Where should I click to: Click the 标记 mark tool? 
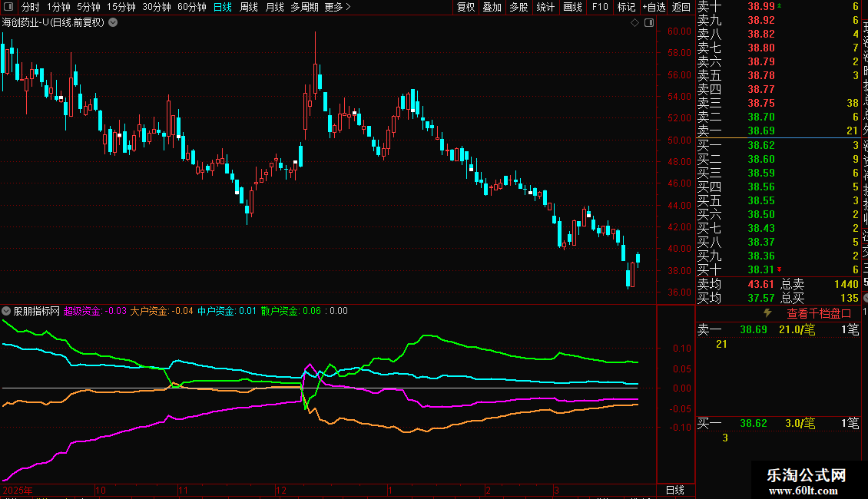(x=626, y=7)
